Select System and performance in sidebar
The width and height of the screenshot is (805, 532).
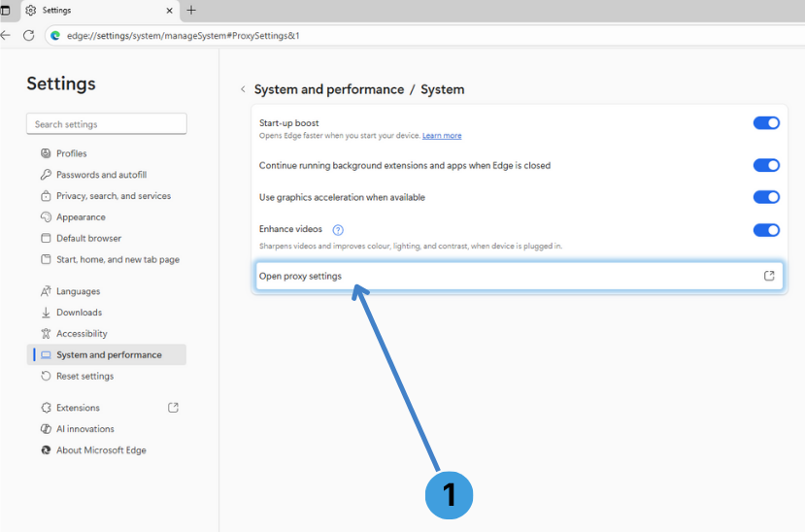point(106,354)
